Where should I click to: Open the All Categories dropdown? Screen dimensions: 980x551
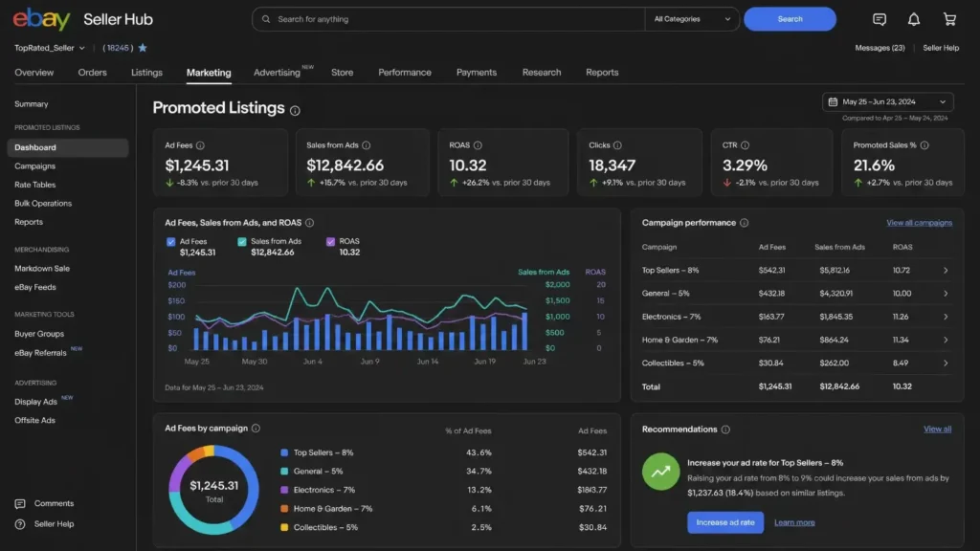click(x=692, y=19)
